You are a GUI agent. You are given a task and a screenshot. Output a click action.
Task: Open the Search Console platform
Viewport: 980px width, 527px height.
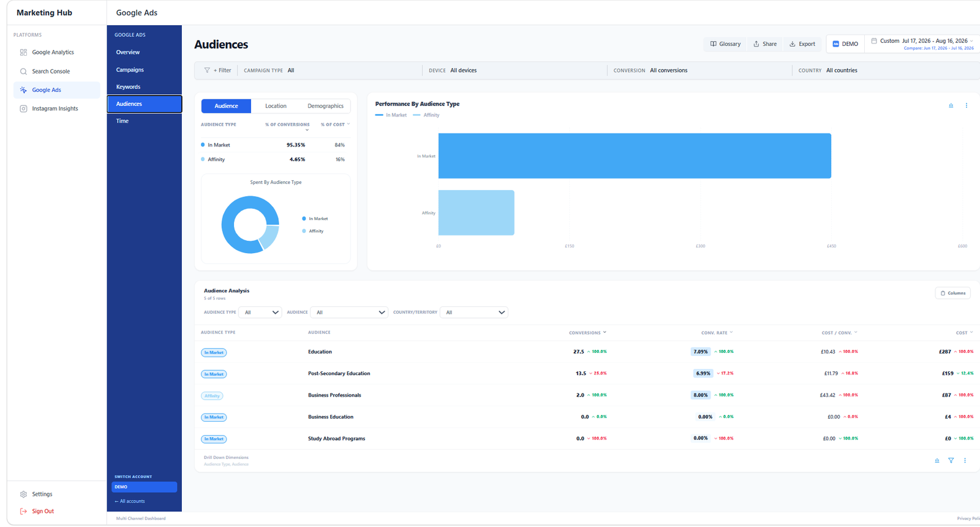(x=56, y=72)
